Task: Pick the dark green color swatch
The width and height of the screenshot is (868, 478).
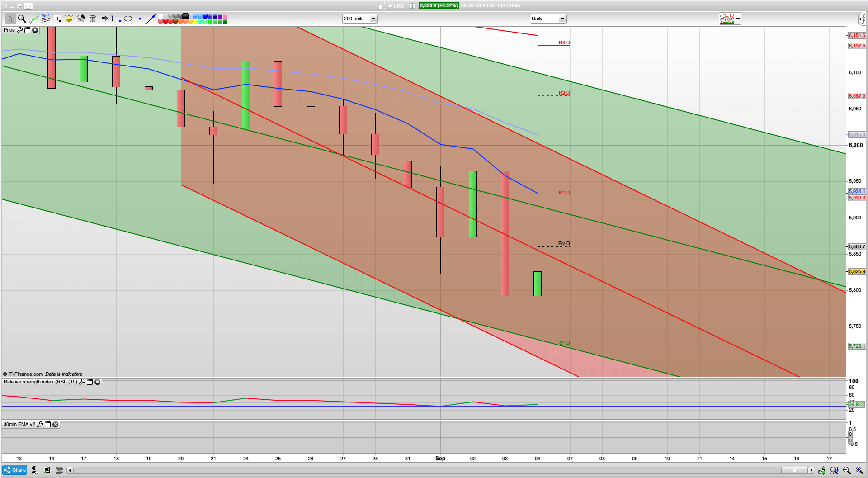Action: point(225,21)
